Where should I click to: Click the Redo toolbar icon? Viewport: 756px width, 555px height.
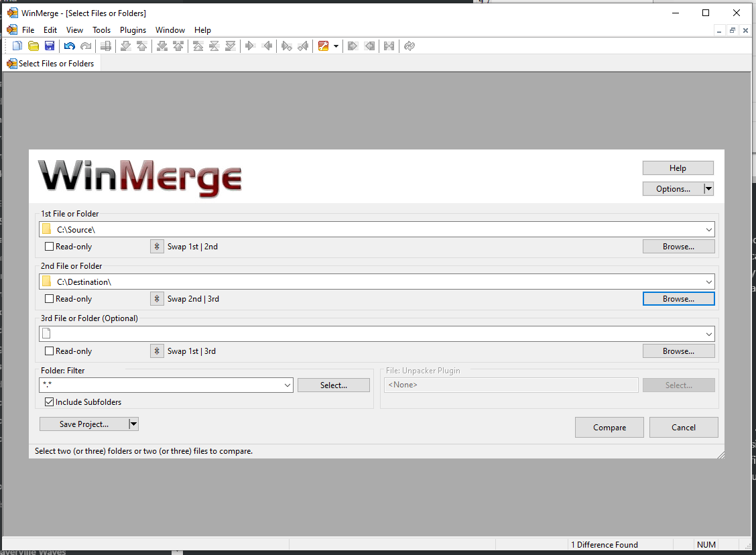click(85, 46)
